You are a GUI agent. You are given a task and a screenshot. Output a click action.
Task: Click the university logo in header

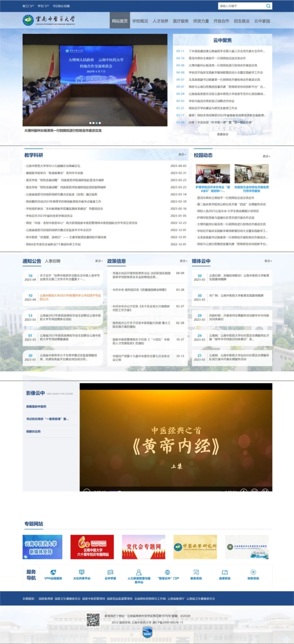(x=49, y=21)
